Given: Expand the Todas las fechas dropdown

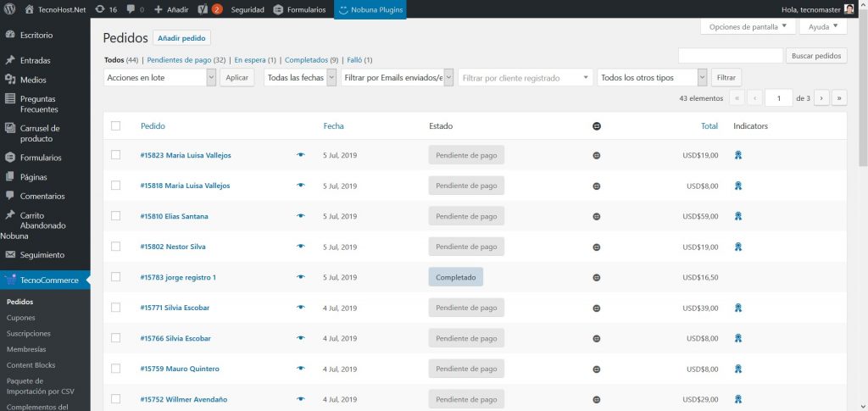Looking at the screenshot, I should coord(300,77).
